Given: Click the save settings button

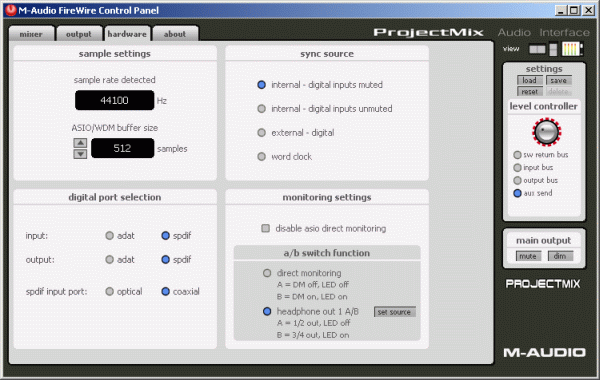Looking at the screenshot, I should coord(559,80).
